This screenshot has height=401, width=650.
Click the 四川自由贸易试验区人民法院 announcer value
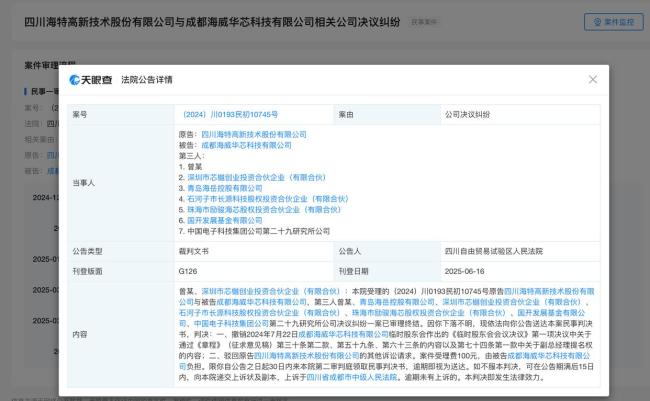[x=494, y=251]
